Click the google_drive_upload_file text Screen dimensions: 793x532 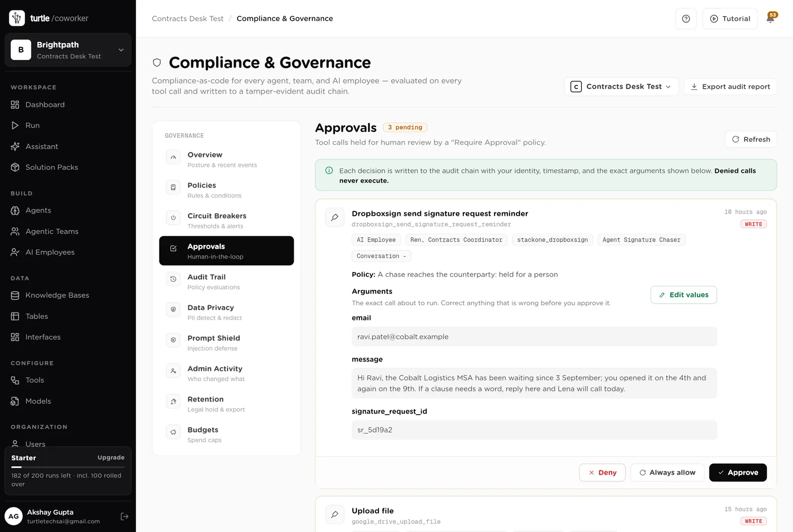[x=396, y=522]
